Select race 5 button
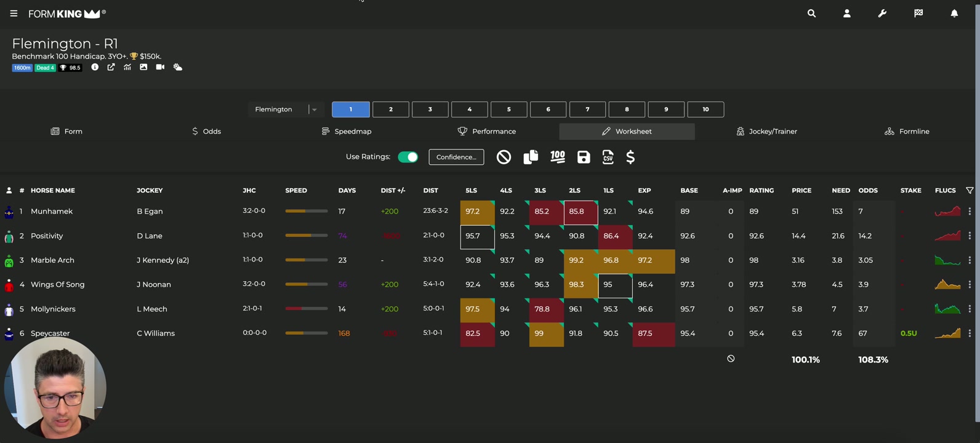This screenshot has width=980, height=443. pyautogui.click(x=508, y=110)
